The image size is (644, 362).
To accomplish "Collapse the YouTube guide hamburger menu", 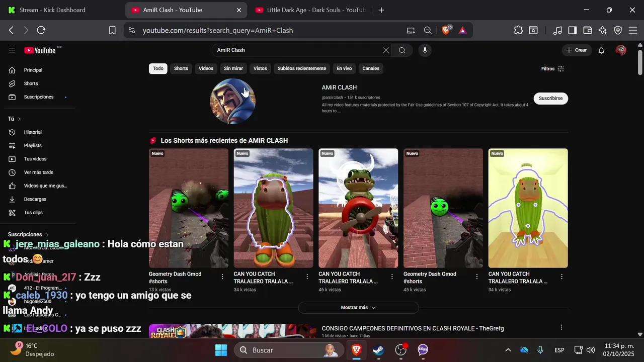I will click(x=12, y=50).
